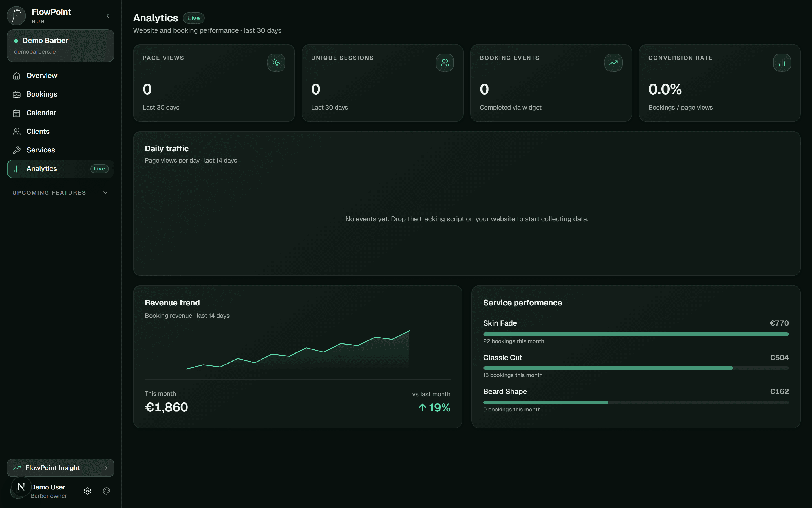The image size is (812, 508).
Task: Click the Service performance heading
Action: click(522, 303)
